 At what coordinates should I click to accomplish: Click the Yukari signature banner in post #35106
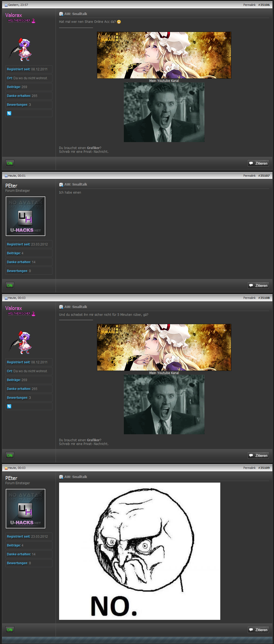[164, 55]
